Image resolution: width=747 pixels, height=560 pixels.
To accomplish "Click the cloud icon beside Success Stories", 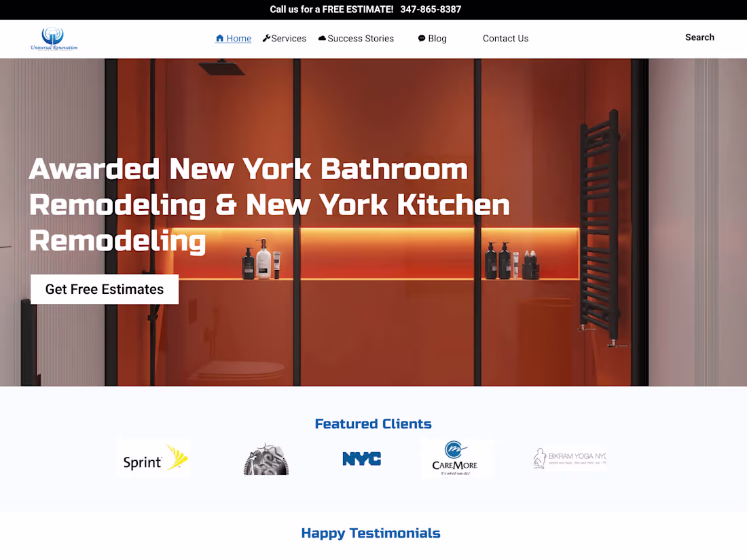I will tap(322, 38).
